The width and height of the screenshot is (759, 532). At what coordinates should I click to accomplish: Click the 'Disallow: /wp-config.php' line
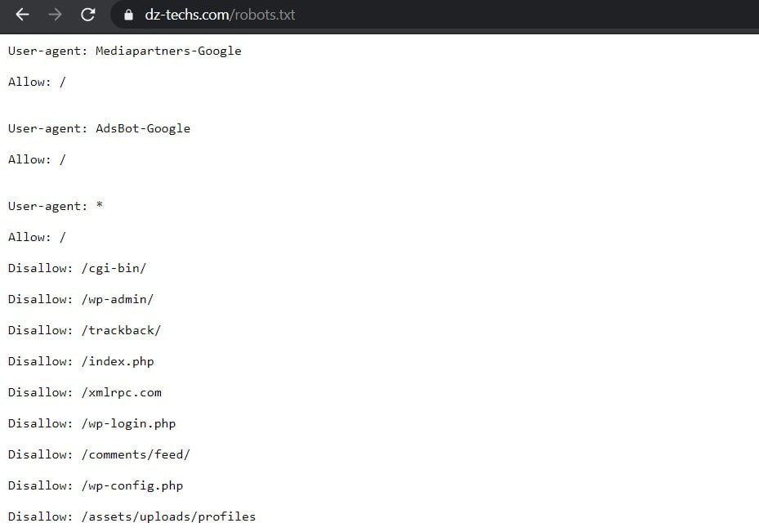coord(96,485)
